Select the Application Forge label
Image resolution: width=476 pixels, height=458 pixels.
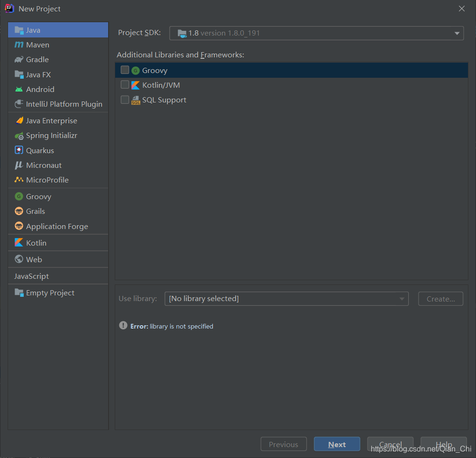[x=57, y=227]
